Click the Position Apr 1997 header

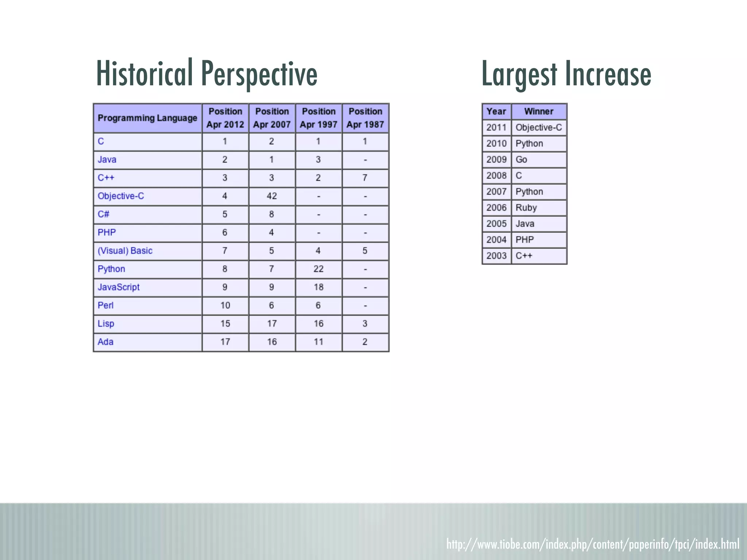319,118
